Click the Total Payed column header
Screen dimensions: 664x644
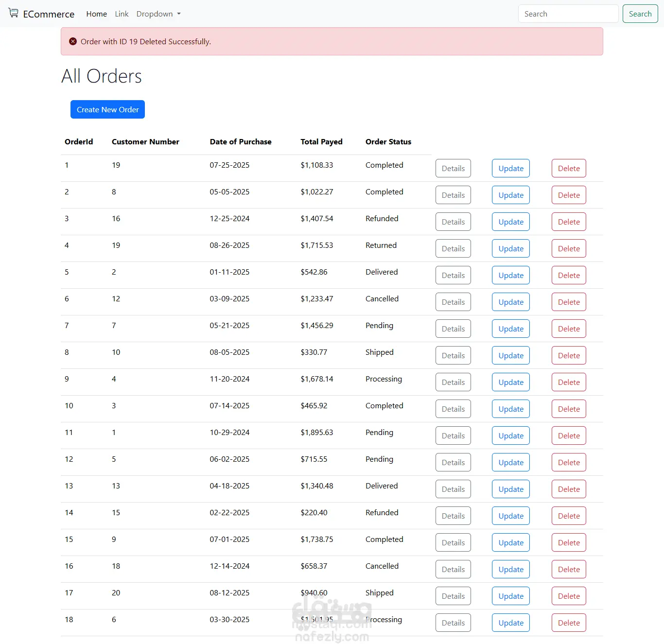click(321, 141)
